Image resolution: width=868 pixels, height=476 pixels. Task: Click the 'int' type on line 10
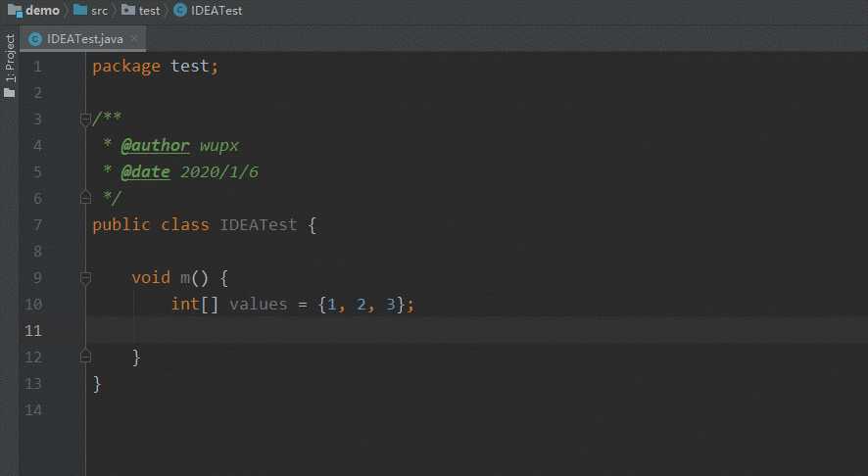coord(185,304)
